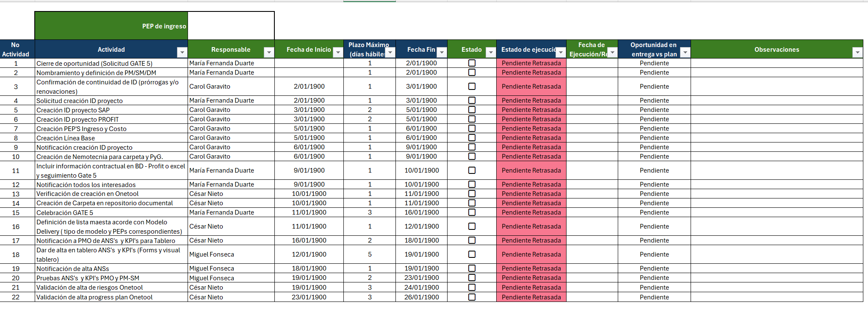Image resolution: width=868 pixels, height=310 pixels.
Task: Check Estado box for Celebración GATE 5
Action: [x=472, y=212]
